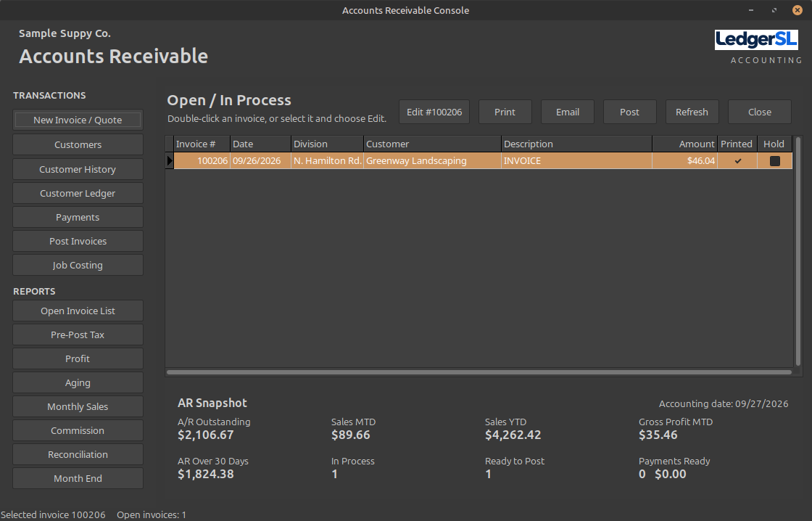Screen dimensions: 812x521
Task: Open Job Costing
Action: pyautogui.click(x=78, y=265)
